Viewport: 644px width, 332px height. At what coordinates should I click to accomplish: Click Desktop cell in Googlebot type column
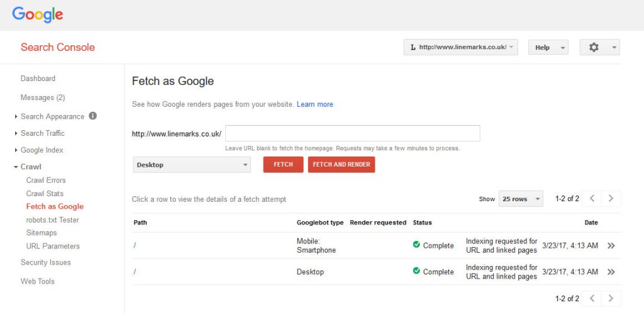pos(310,272)
